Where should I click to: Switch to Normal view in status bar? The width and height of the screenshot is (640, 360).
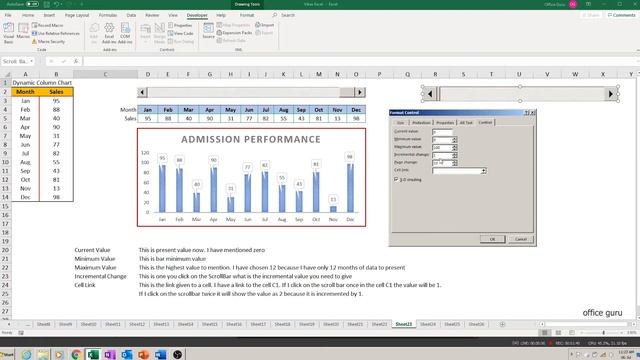(x=544, y=333)
